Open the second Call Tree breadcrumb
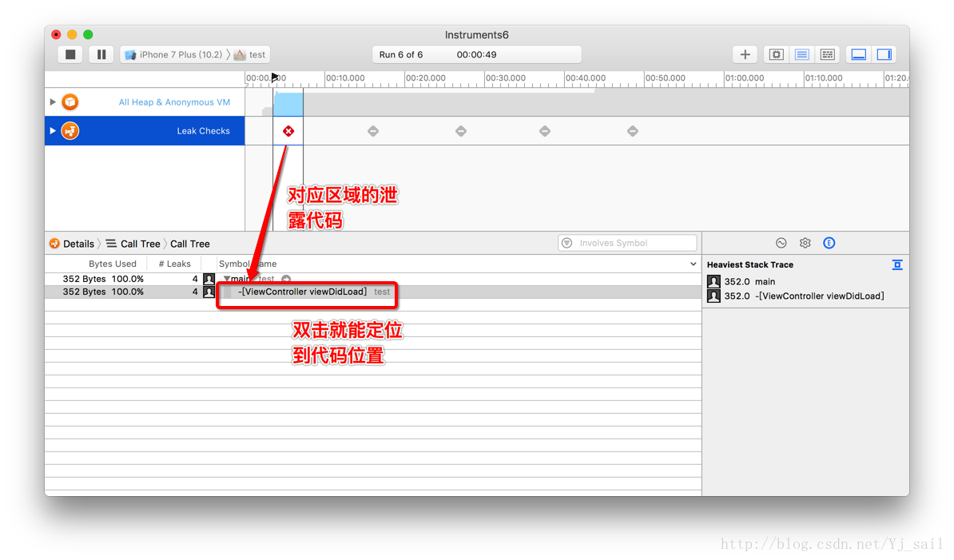Viewport: 954px width, 560px height. 190,244
